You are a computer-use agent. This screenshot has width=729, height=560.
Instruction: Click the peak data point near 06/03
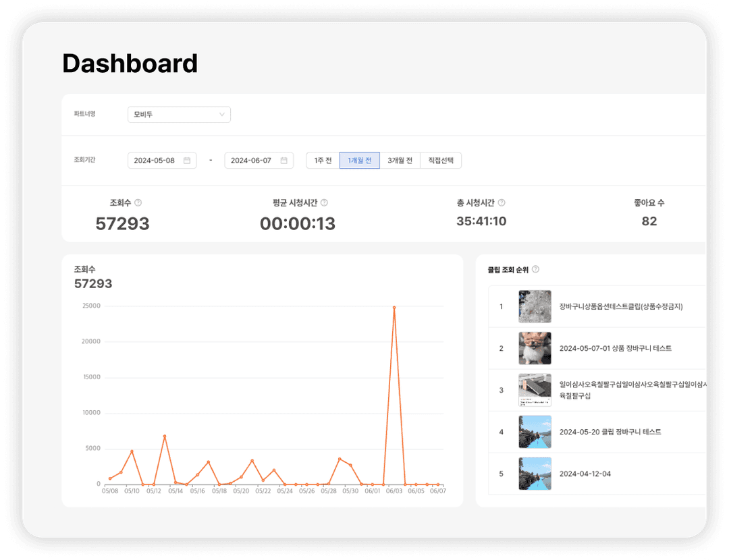[x=395, y=307]
